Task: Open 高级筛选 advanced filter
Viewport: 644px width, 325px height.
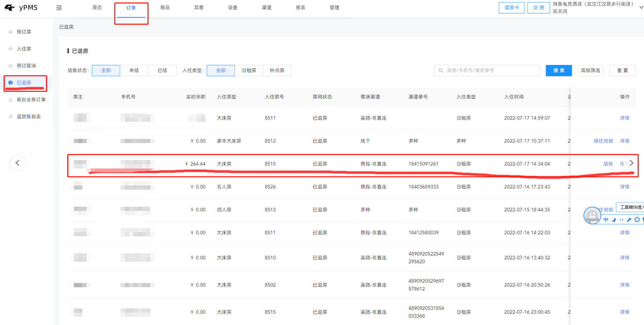Action: tap(591, 71)
